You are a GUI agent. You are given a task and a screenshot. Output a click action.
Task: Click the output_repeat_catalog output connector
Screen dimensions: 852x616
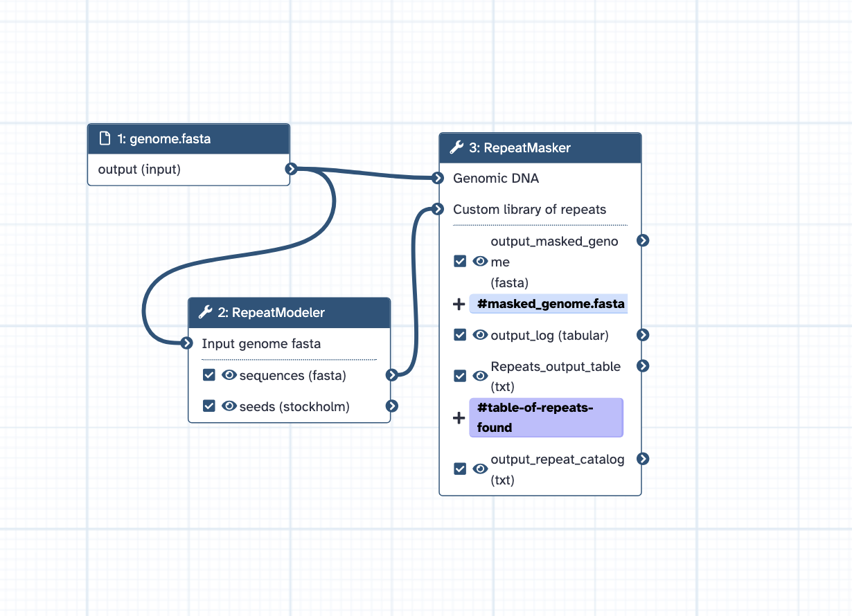[643, 458]
